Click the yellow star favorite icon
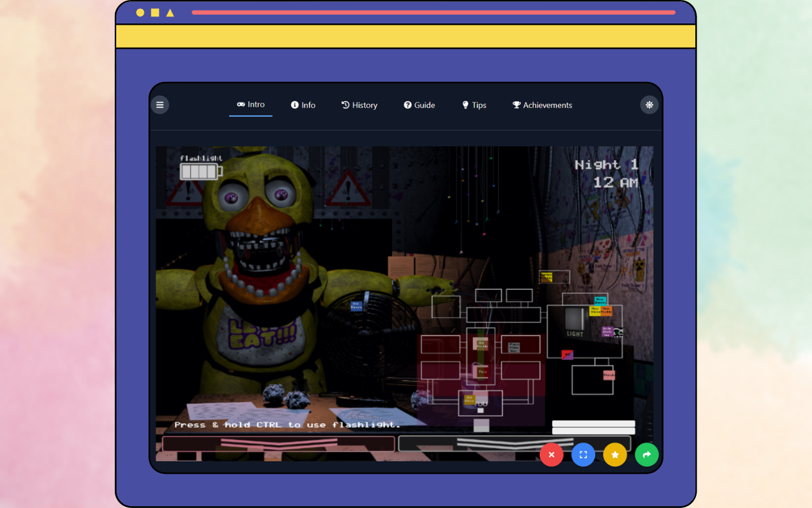Viewport: 812px width, 508px height. (x=615, y=455)
